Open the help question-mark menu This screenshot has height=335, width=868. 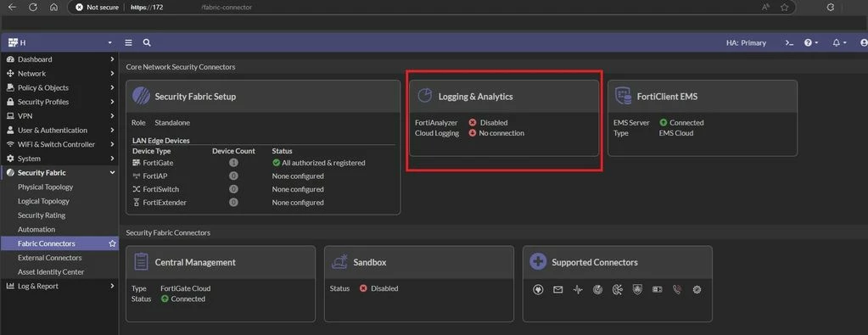pos(811,42)
